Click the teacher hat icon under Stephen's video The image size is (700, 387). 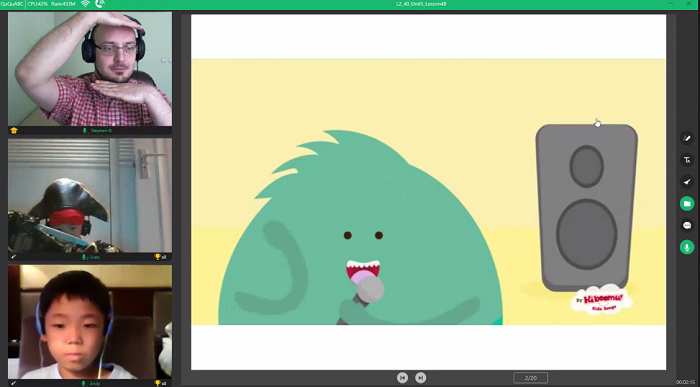click(14, 130)
